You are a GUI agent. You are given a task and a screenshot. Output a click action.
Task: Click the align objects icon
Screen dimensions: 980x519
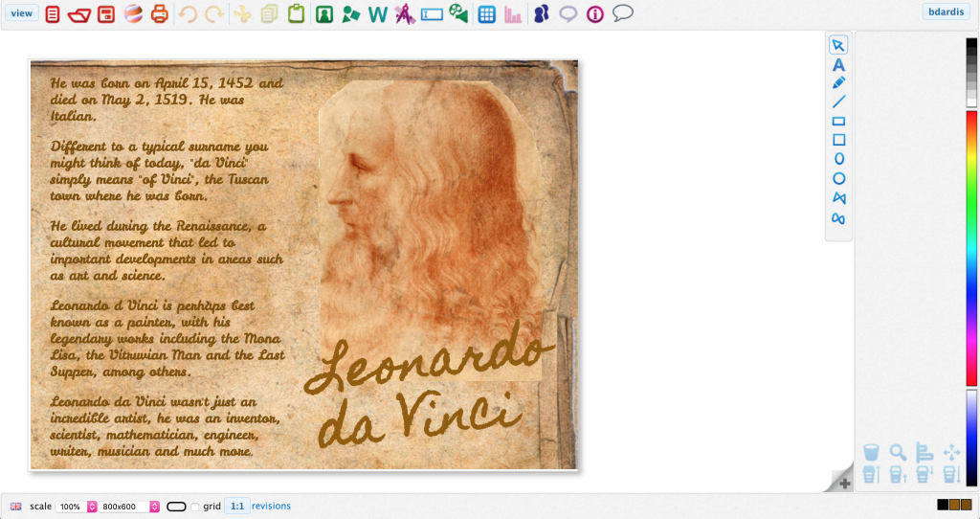pos(924,451)
